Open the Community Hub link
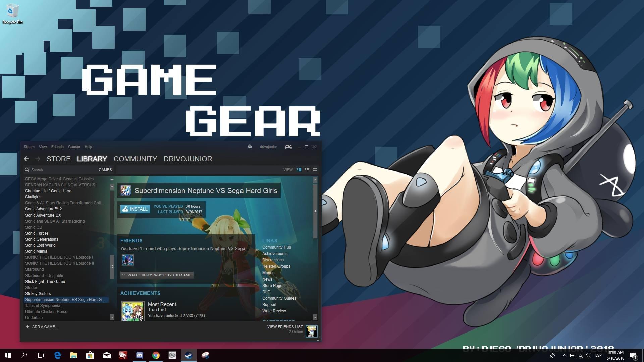The width and height of the screenshot is (644, 362). pyautogui.click(x=276, y=247)
